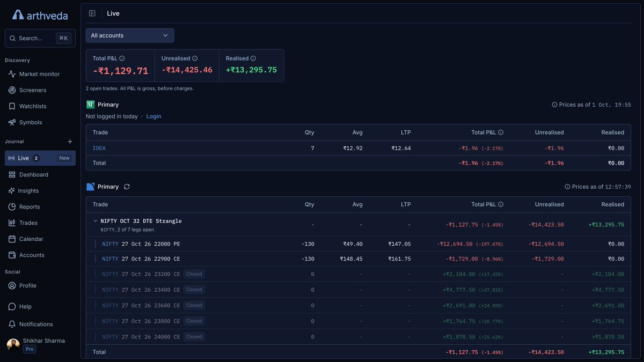Click info icon next to Unrealised summary
This screenshot has height=362, width=644.
[x=195, y=58]
